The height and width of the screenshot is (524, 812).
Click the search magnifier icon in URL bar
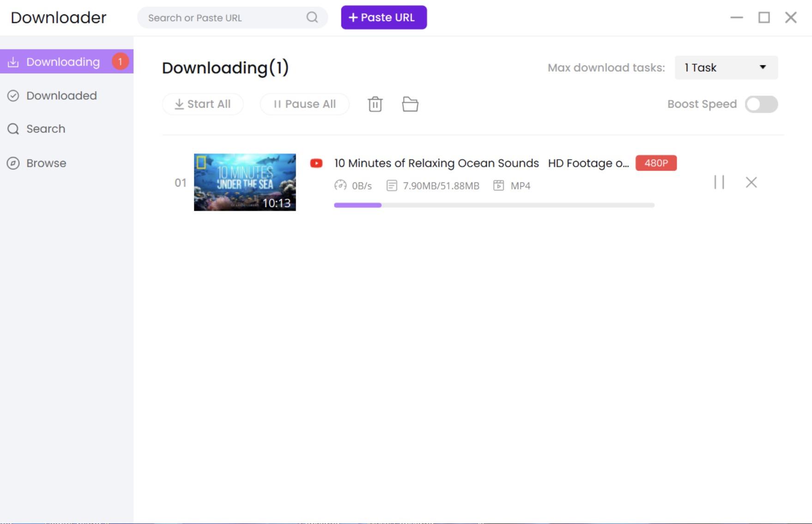(x=312, y=18)
